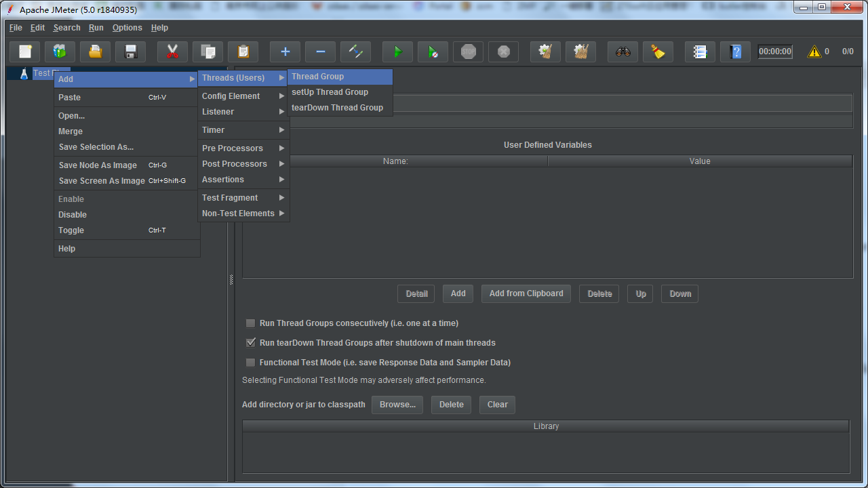Click the Detail button

pos(416,293)
